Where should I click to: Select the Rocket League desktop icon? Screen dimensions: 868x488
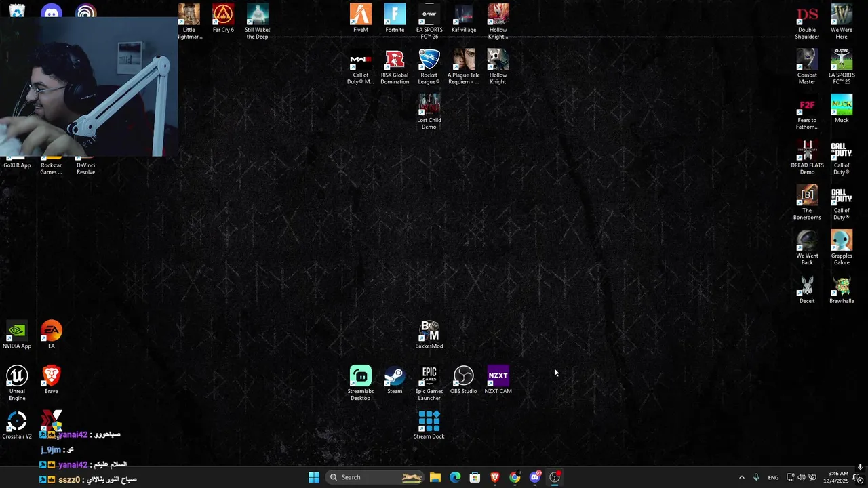[x=429, y=67]
